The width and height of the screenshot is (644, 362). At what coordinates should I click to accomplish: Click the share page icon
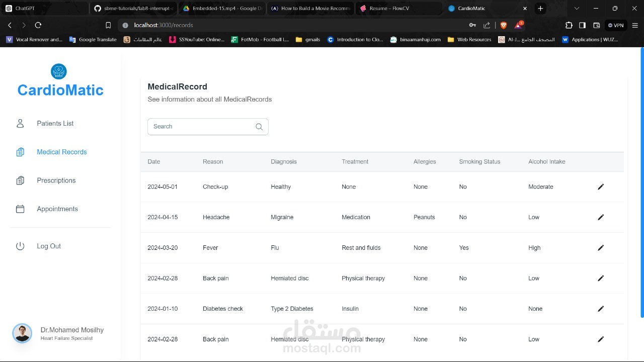(x=487, y=25)
